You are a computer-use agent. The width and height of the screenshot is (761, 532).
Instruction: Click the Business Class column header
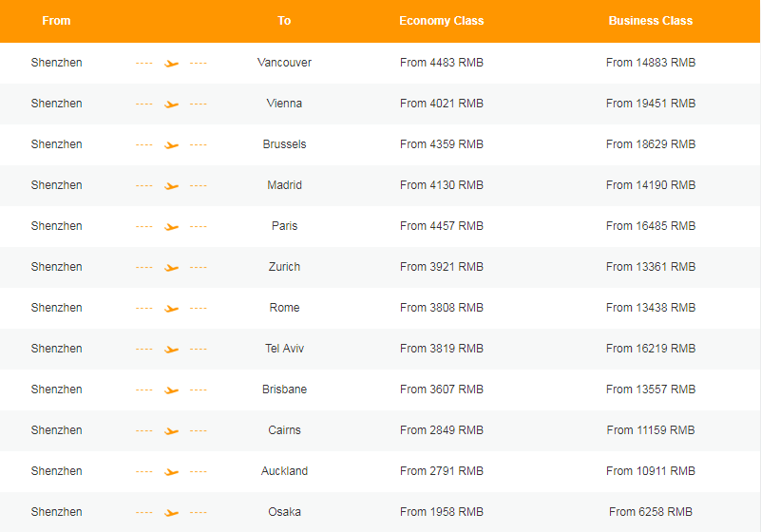coord(650,21)
